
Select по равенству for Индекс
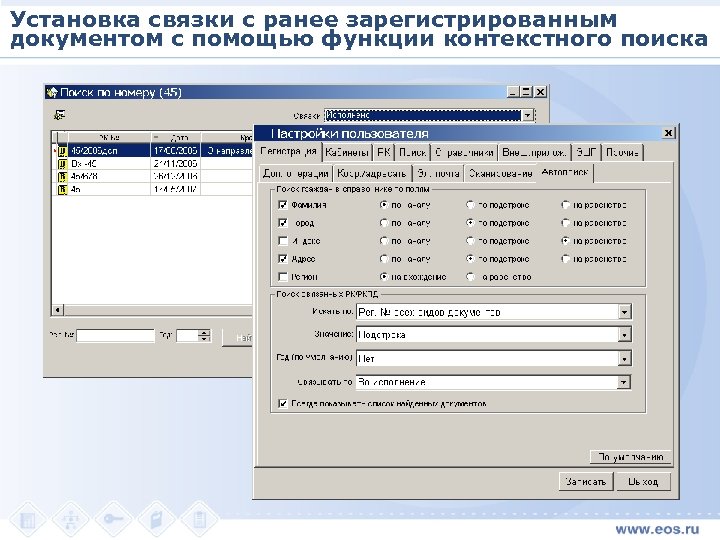coord(566,241)
